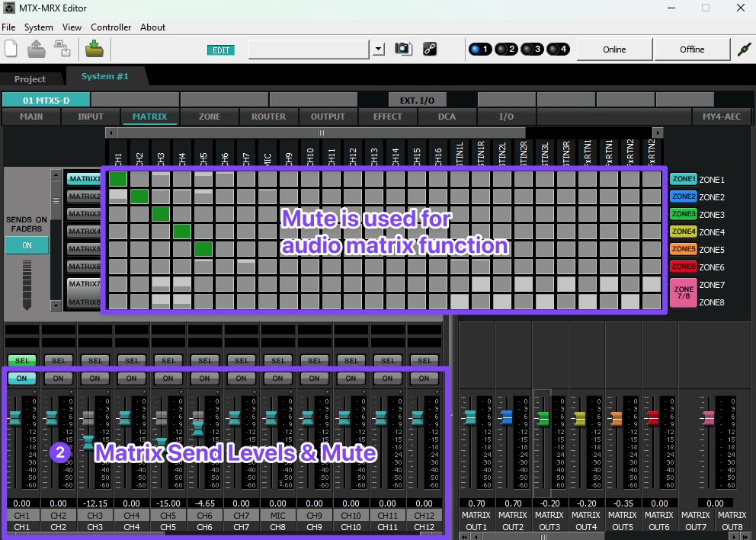
Task: Click the camera preset store icon
Action: click(x=403, y=50)
